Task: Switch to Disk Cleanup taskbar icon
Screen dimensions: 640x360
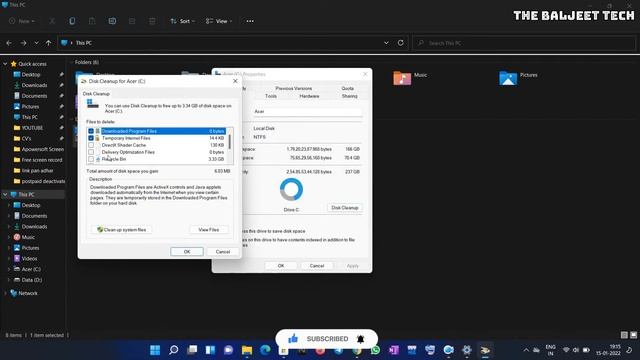Action: point(485,350)
